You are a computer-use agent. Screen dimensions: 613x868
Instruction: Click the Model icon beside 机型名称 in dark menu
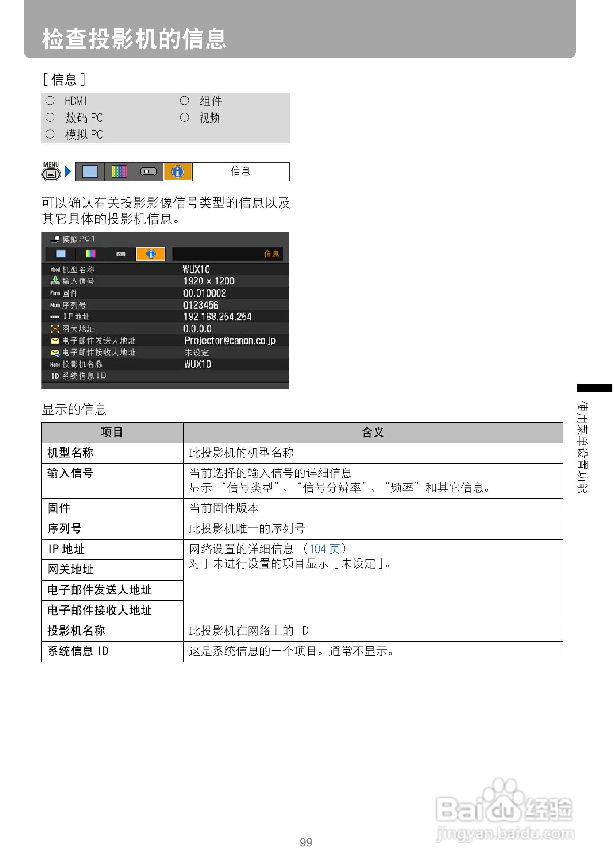(x=55, y=270)
